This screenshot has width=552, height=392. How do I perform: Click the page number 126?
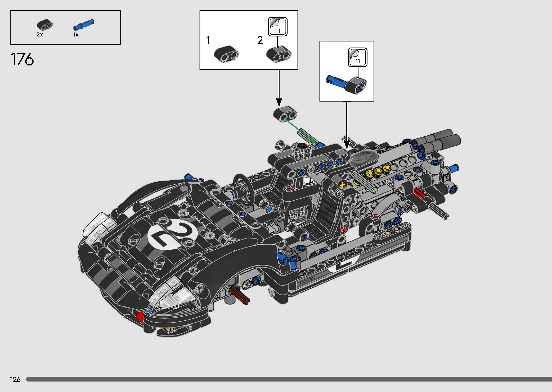(x=15, y=379)
